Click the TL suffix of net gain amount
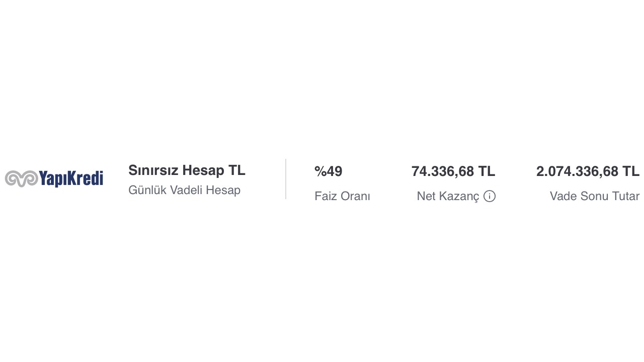 pos(487,171)
